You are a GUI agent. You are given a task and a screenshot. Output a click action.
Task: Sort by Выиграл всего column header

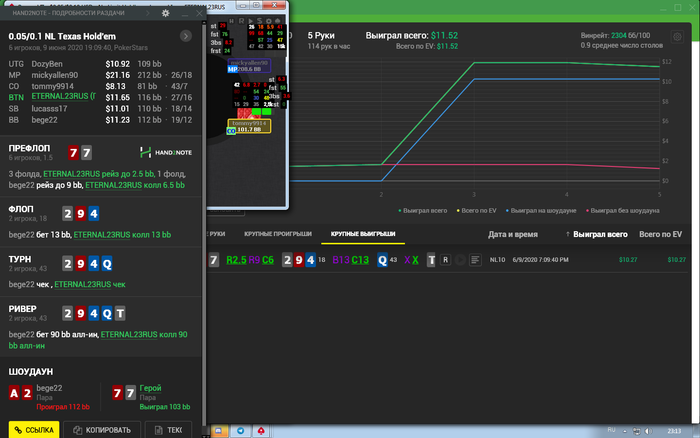[x=600, y=234]
